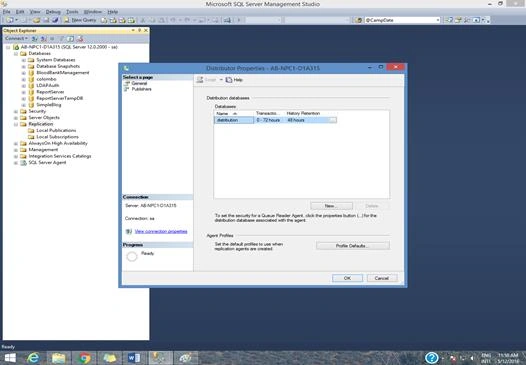Click the Analysis Services DMX Query icon

122,20
